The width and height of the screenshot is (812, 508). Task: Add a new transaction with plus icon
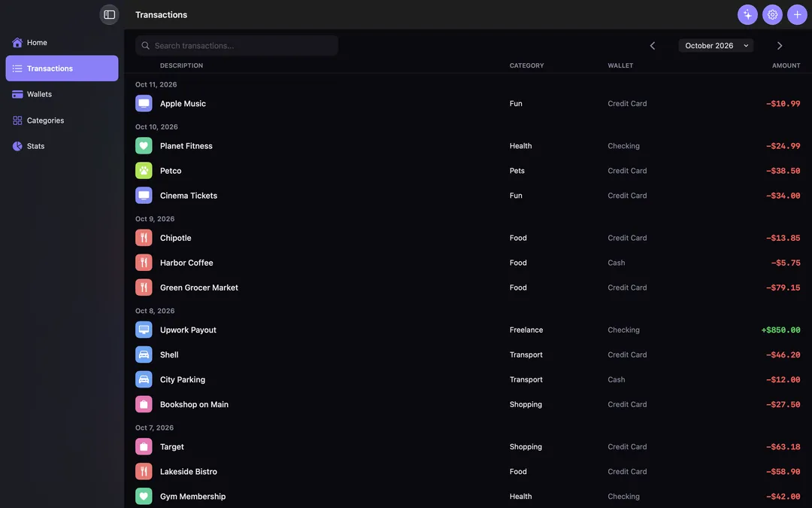pyautogui.click(x=797, y=14)
